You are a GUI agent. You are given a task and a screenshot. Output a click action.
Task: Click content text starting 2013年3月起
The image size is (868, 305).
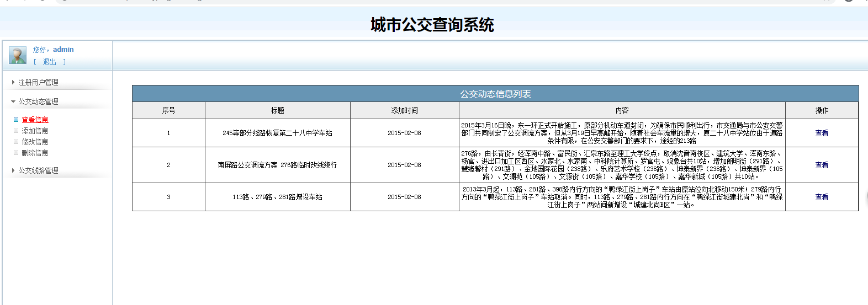(x=622, y=197)
